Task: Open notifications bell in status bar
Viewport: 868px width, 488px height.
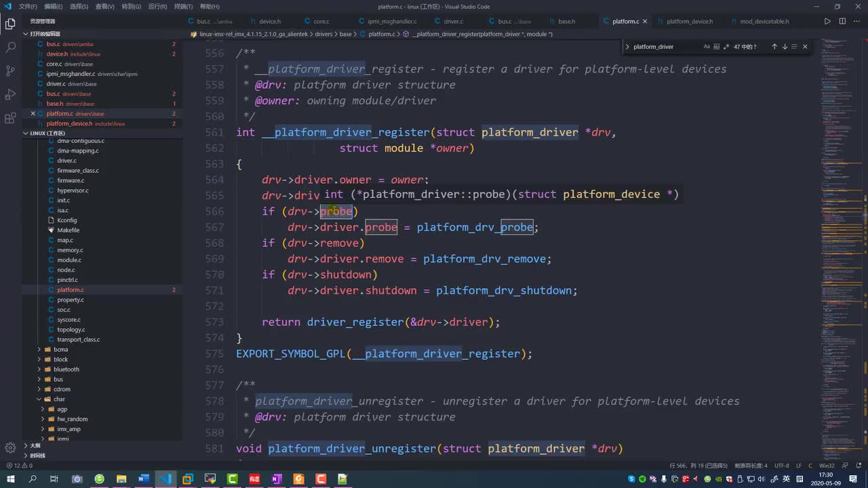Action: click(x=859, y=466)
